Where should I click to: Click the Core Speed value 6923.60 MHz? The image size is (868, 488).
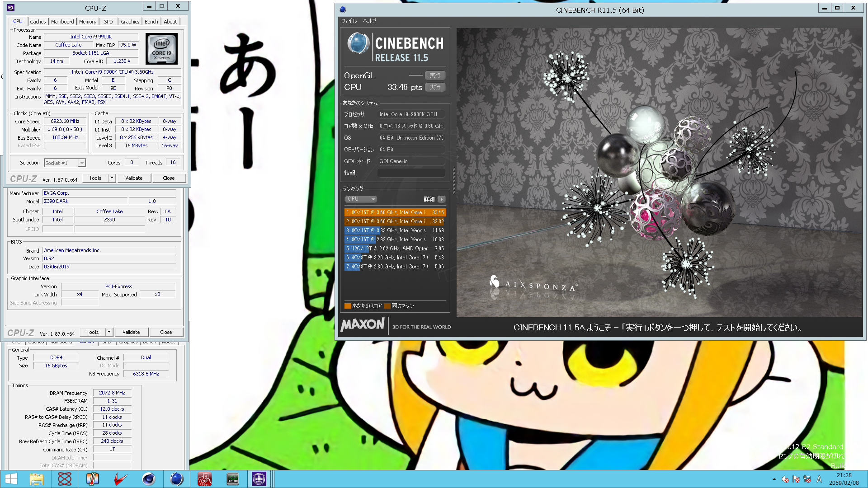pos(65,121)
